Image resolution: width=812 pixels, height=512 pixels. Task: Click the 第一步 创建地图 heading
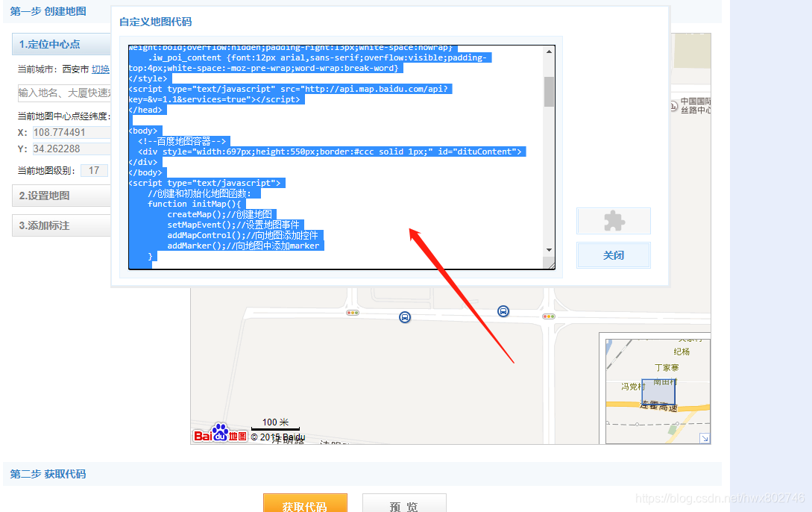point(48,11)
